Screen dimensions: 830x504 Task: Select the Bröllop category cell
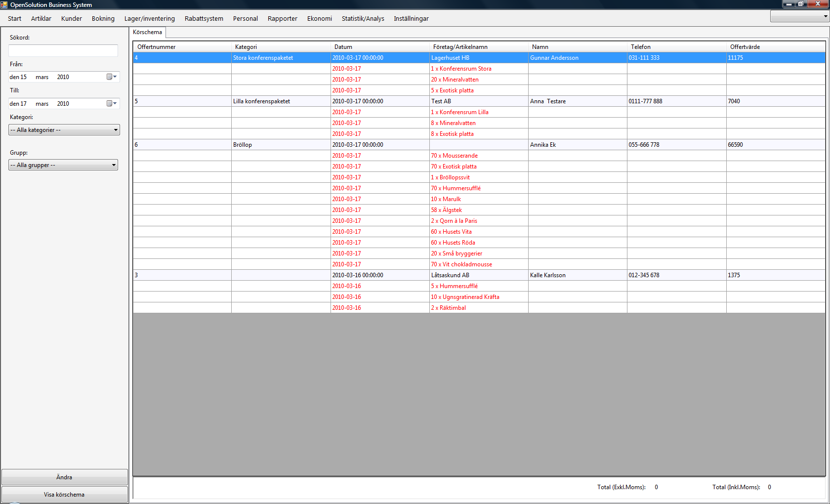pos(281,145)
